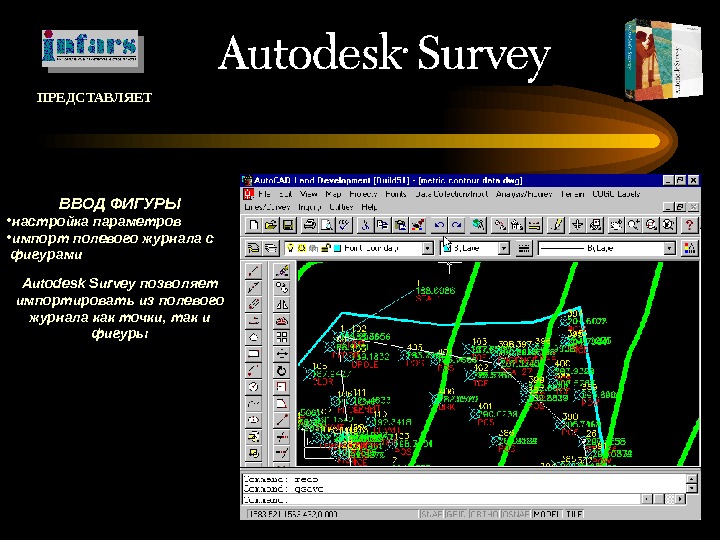
Task: Expand the ByLayer linetype dropdown
Action: [x=670, y=248]
